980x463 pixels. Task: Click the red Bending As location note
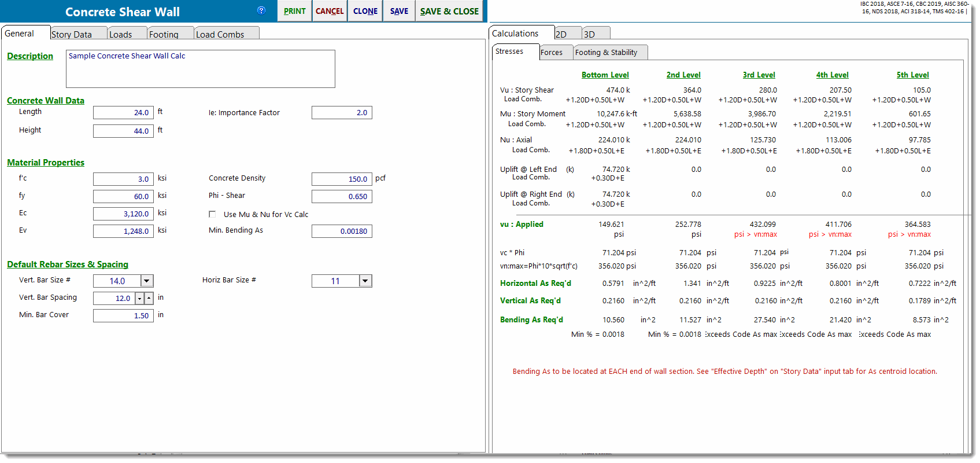725,372
